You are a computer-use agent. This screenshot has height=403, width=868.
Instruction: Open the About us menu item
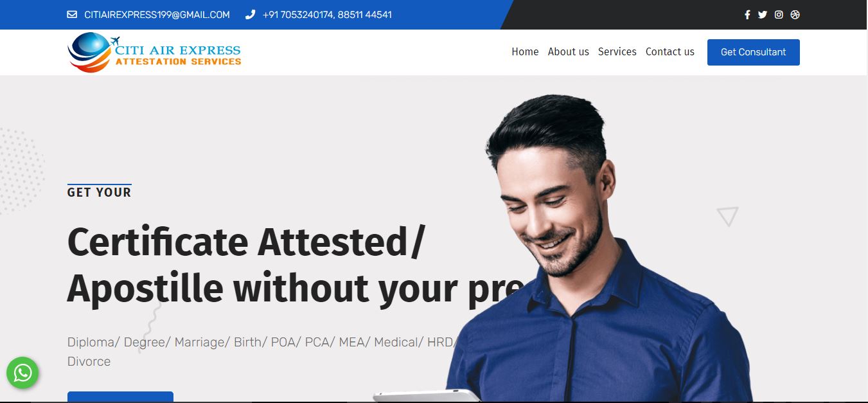[568, 52]
